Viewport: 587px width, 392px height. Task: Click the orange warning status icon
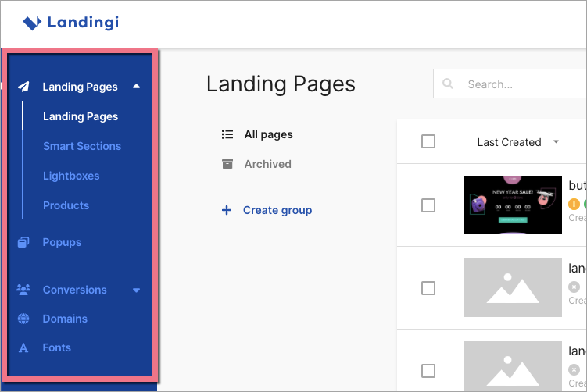(574, 205)
